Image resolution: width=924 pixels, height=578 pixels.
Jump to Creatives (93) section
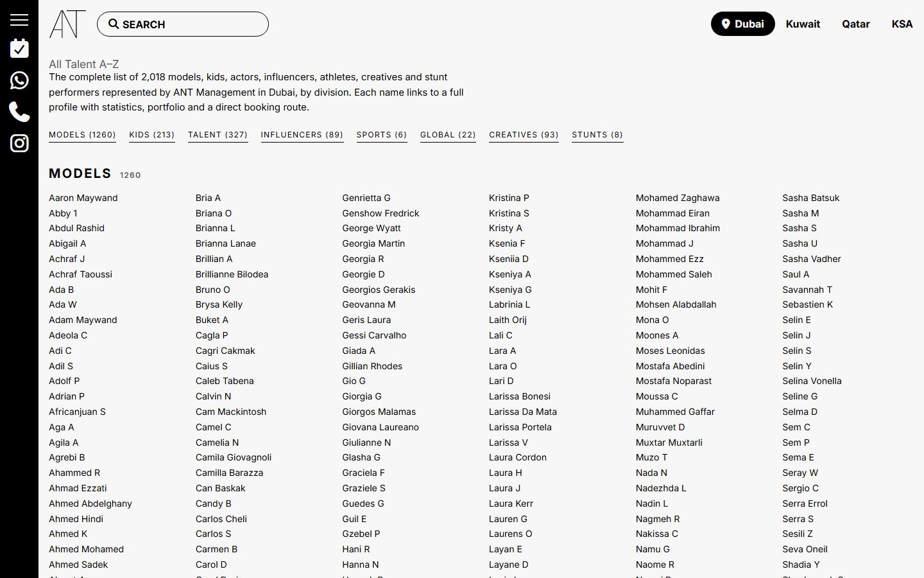[524, 135]
